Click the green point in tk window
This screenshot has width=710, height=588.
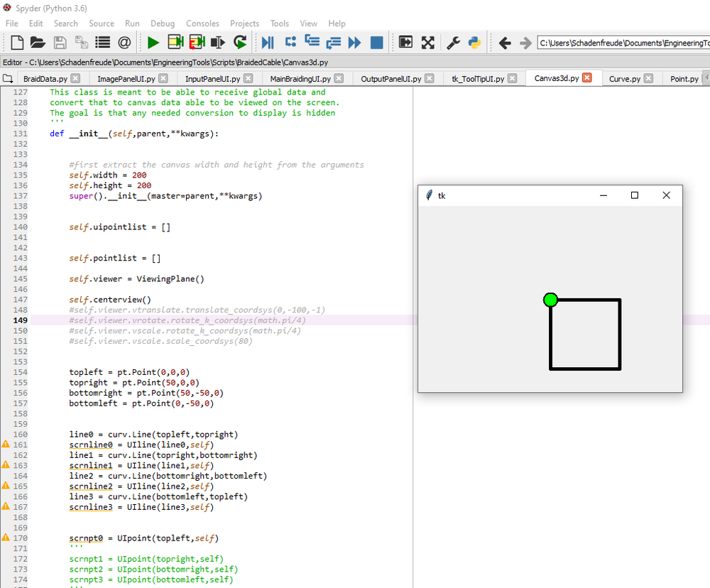click(x=550, y=300)
